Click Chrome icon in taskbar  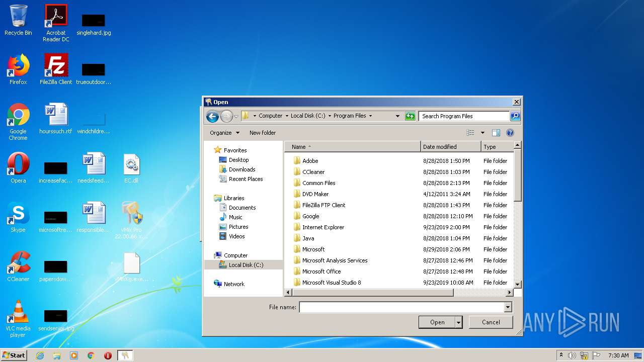click(91, 355)
